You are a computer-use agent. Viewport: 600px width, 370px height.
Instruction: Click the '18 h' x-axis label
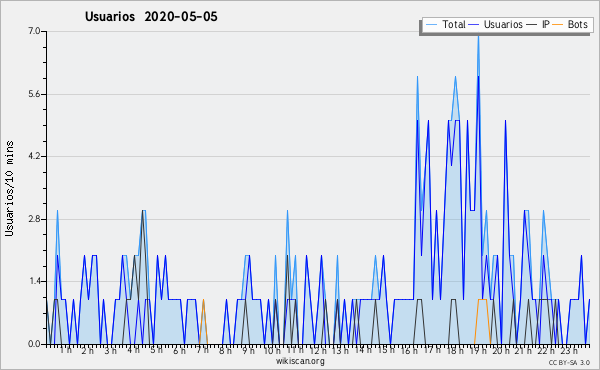coord(455,351)
